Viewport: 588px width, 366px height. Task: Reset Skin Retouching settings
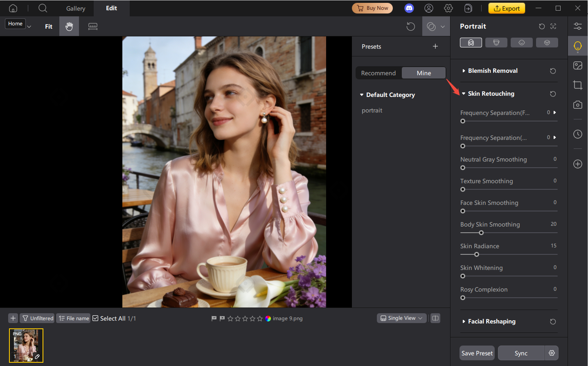pyautogui.click(x=553, y=94)
